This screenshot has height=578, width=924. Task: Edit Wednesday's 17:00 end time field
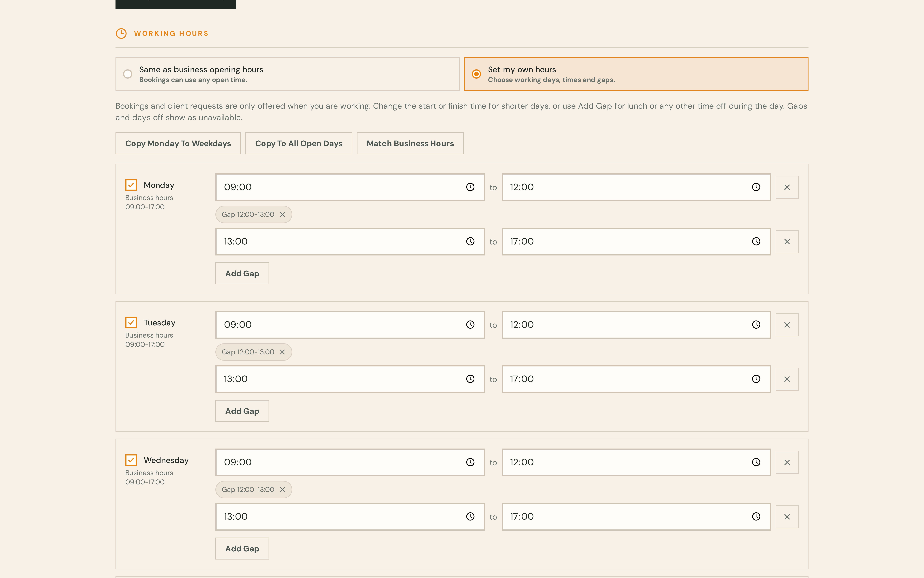[636, 517]
